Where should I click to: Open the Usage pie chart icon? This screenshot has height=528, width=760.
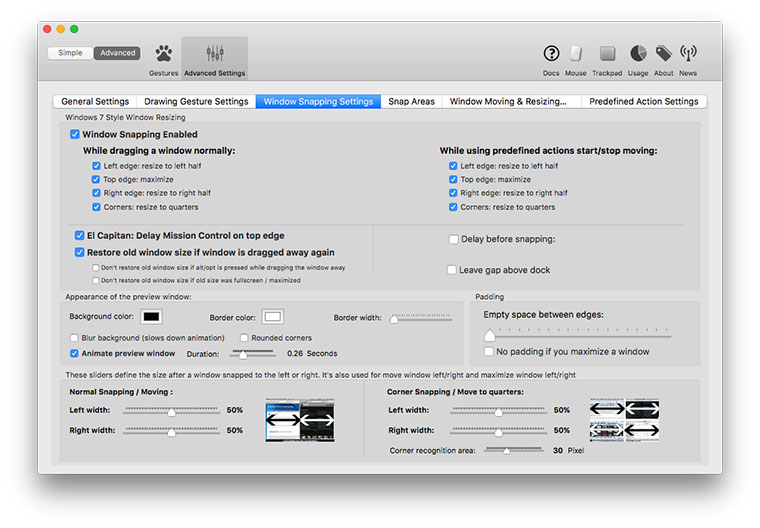tap(638, 54)
